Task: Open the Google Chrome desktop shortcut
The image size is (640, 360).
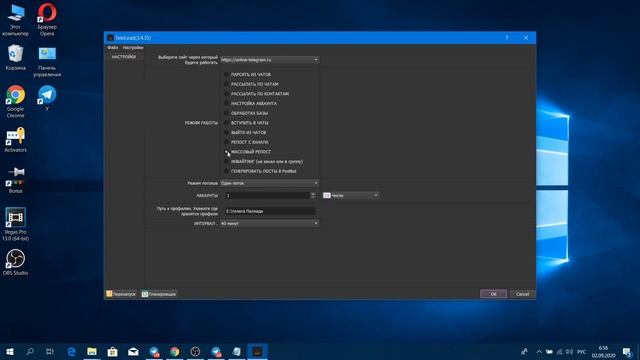Action: coord(16,102)
